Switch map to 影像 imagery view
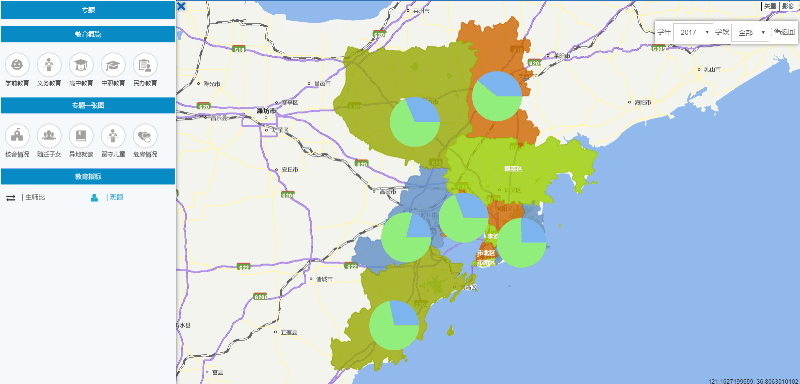800x384 pixels. coord(787,6)
